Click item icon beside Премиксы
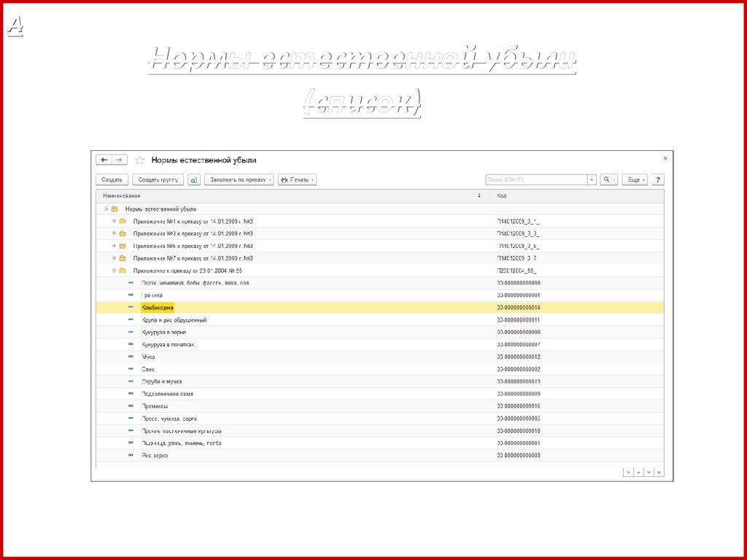 click(x=131, y=405)
